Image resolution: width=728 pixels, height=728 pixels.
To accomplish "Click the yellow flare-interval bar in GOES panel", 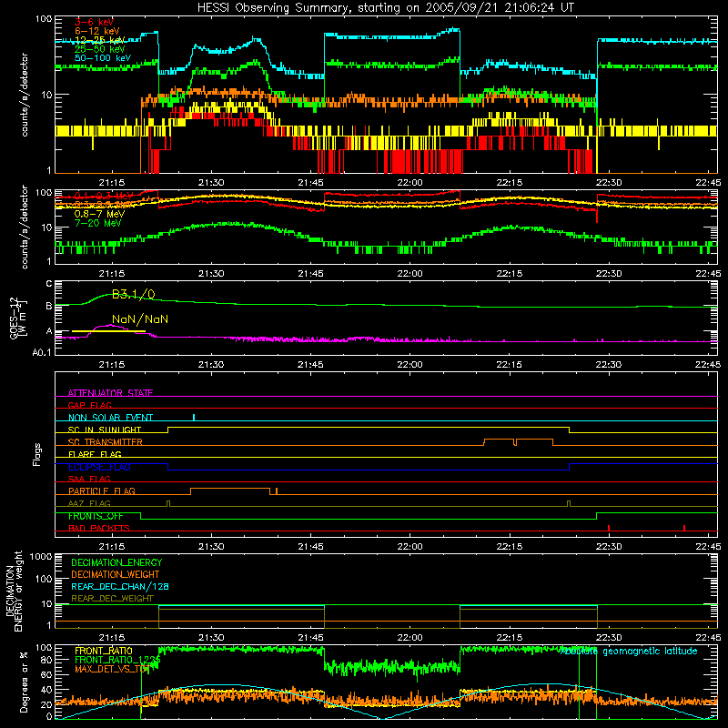I will [108, 331].
